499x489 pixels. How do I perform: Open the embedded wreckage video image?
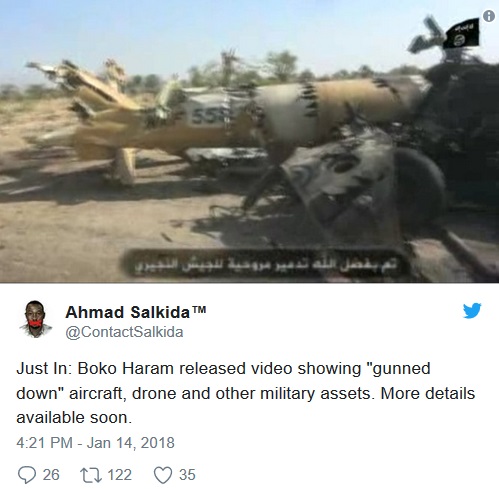249,141
